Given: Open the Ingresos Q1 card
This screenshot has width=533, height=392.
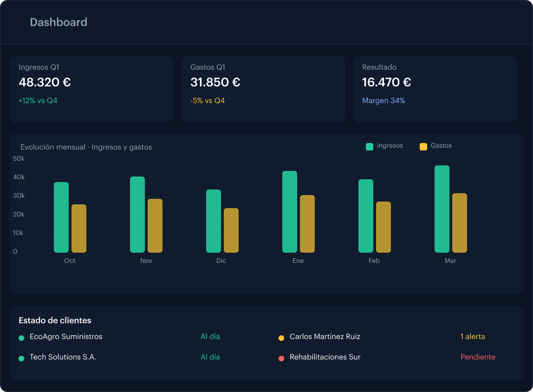Looking at the screenshot, I should point(91,89).
